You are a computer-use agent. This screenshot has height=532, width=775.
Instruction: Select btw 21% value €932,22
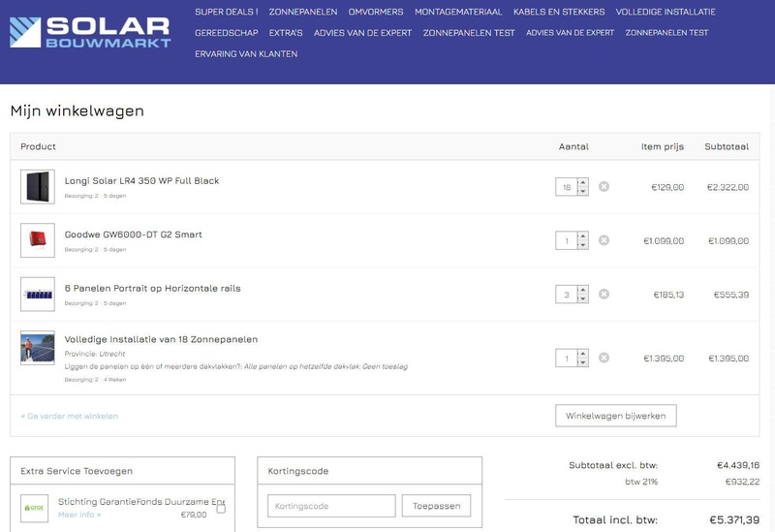click(742, 482)
